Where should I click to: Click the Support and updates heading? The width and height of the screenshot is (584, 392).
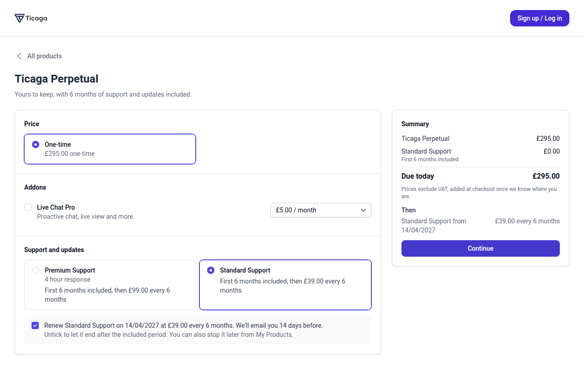click(x=54, y=250)
